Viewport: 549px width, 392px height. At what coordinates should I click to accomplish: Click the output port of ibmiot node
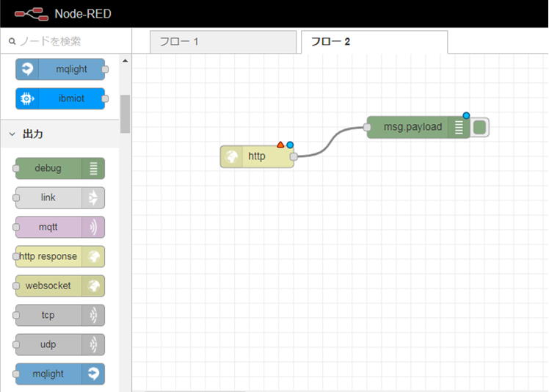(105, 99)
